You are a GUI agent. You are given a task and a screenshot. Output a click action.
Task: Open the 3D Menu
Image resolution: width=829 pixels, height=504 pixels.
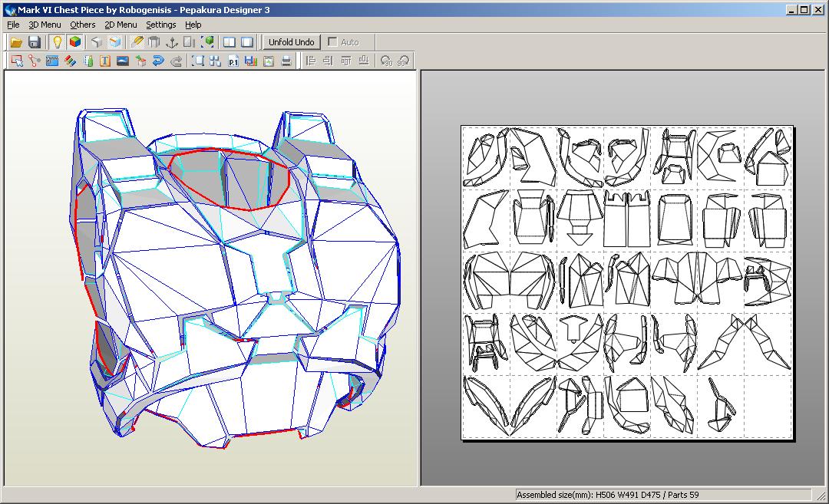click(45, 25)
